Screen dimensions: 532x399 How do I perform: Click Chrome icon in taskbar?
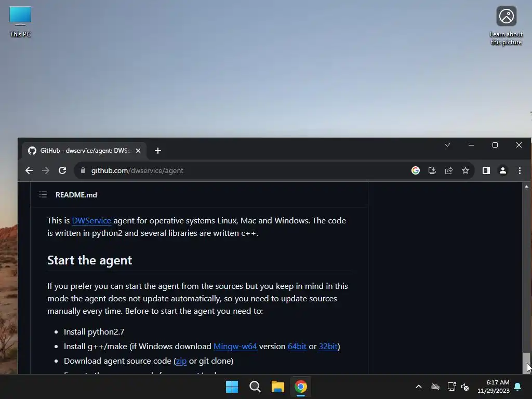point(301,387)
